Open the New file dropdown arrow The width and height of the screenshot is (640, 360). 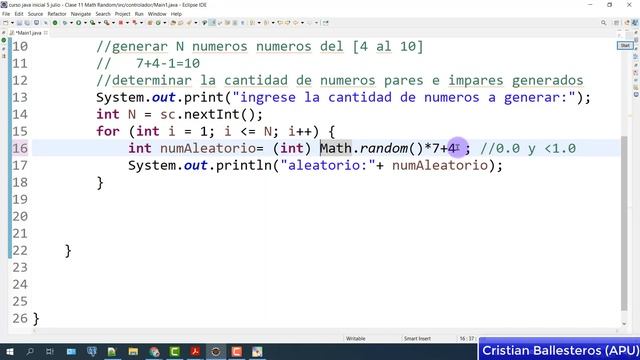pos(12,23)
